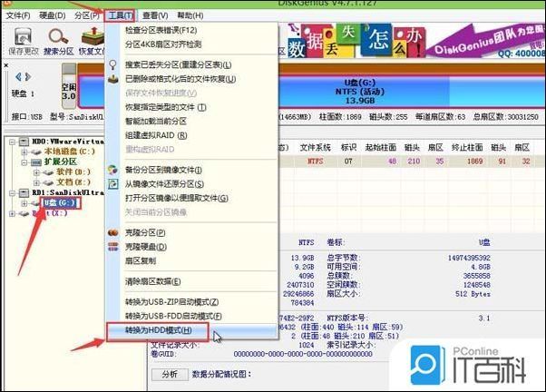Go to previous disk with left arrow
The height and width of the screenshot is (392, 546).
[x=18, y=76]
